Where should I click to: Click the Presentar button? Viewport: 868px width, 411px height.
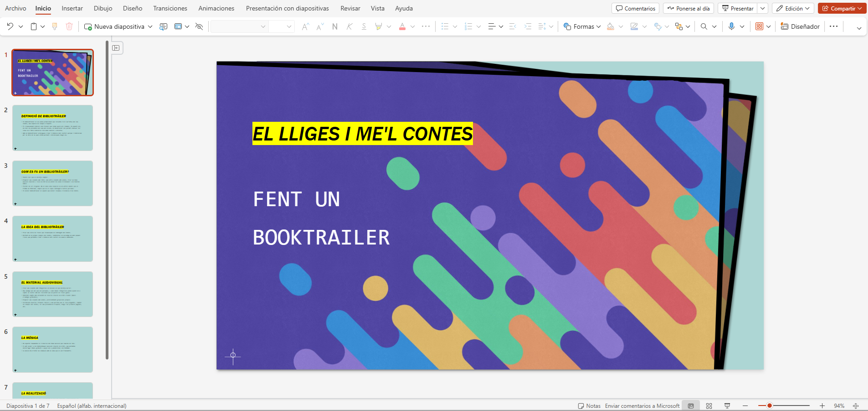click(x=738, y=8)
